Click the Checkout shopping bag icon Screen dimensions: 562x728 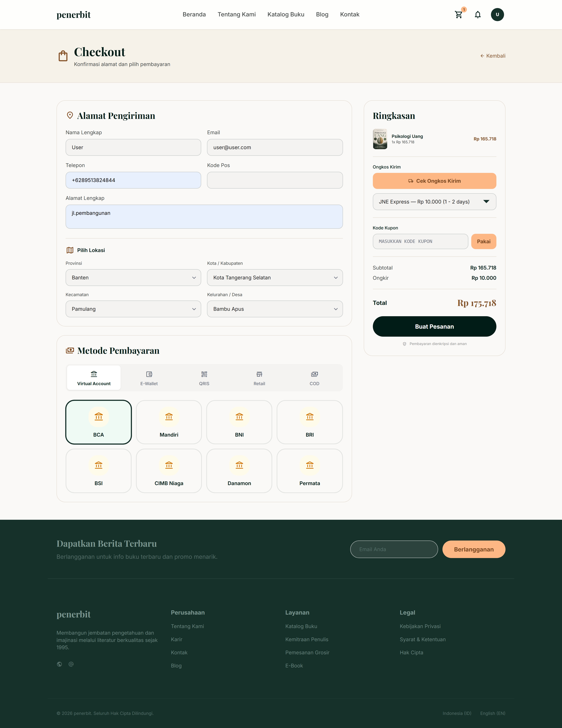point(63,56)
